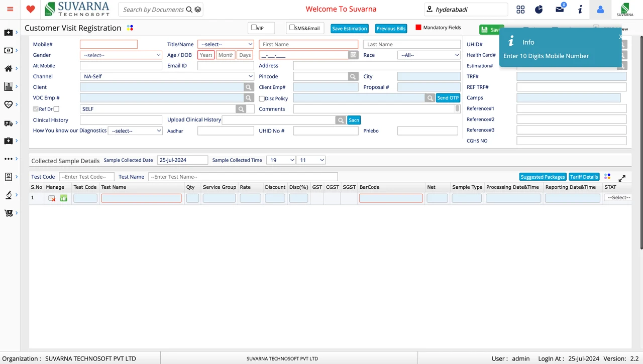Open the bar chart reports sidebar icon
643x364 pixels.
(9, 86)
